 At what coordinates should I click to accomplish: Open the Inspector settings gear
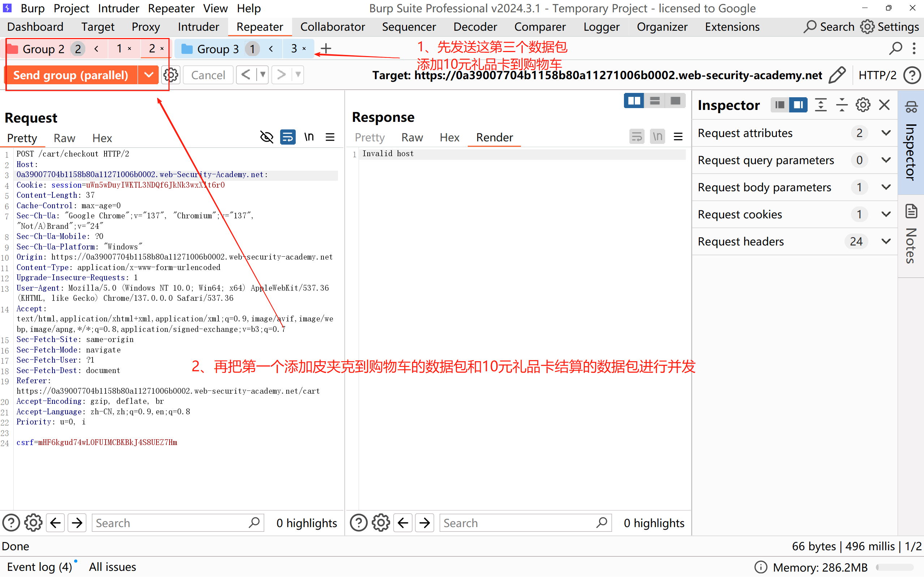pyautogui.click(x=863, y=105)
